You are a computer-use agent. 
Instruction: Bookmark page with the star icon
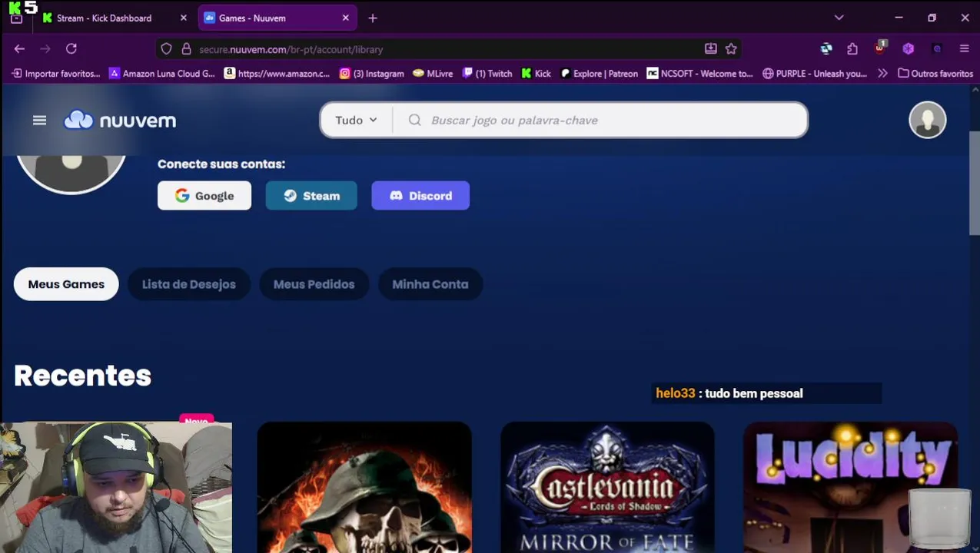tap(731, 49)
